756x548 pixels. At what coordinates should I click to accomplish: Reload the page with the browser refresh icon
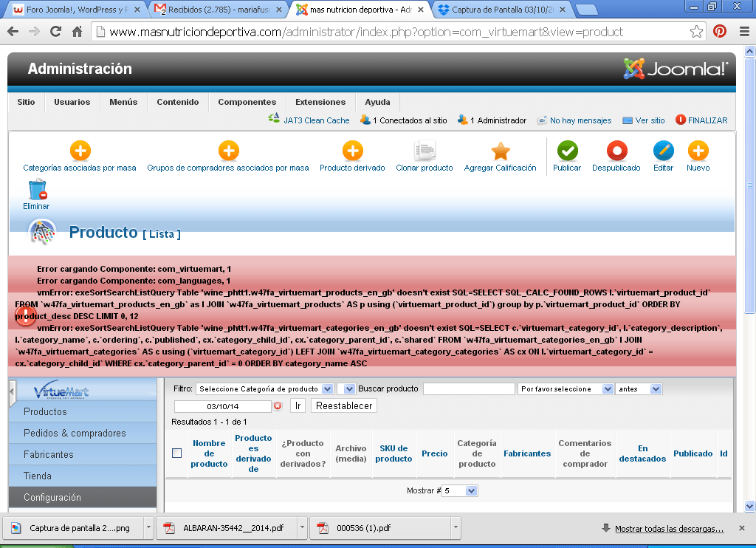56,32
